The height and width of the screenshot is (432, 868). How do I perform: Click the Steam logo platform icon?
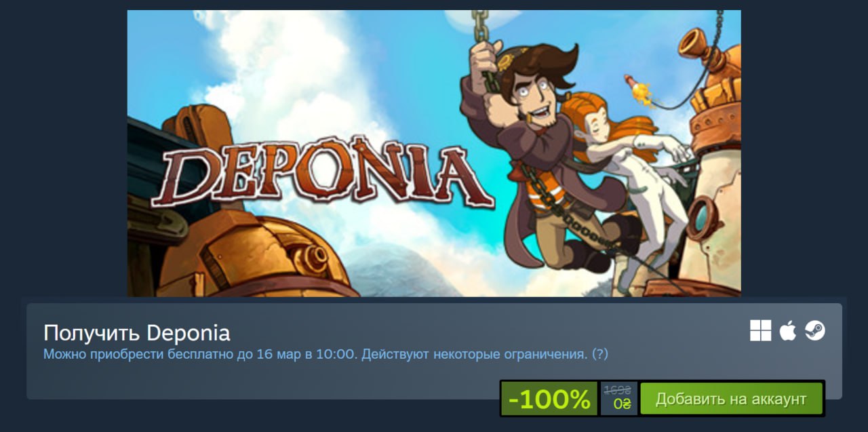814,331
